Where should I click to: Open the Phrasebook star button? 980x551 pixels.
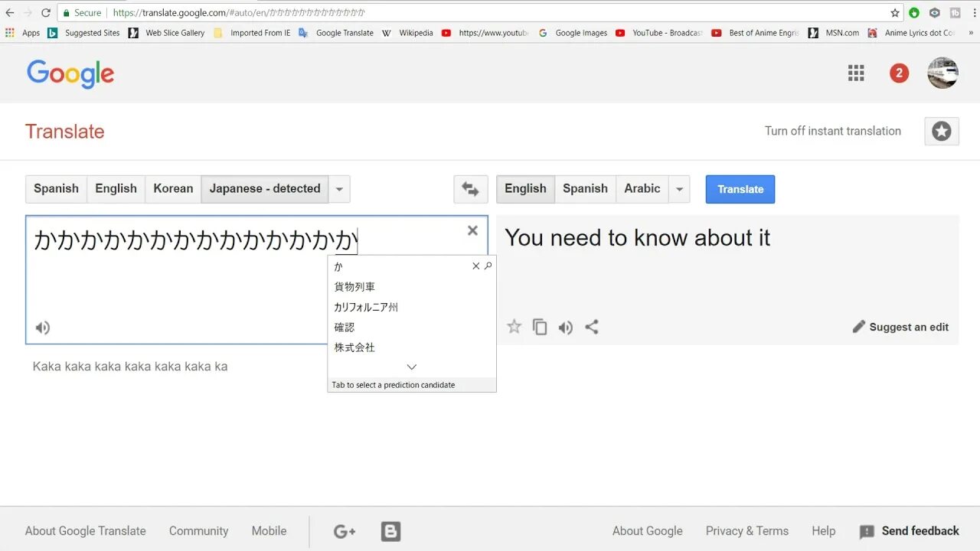coord(942,131)
